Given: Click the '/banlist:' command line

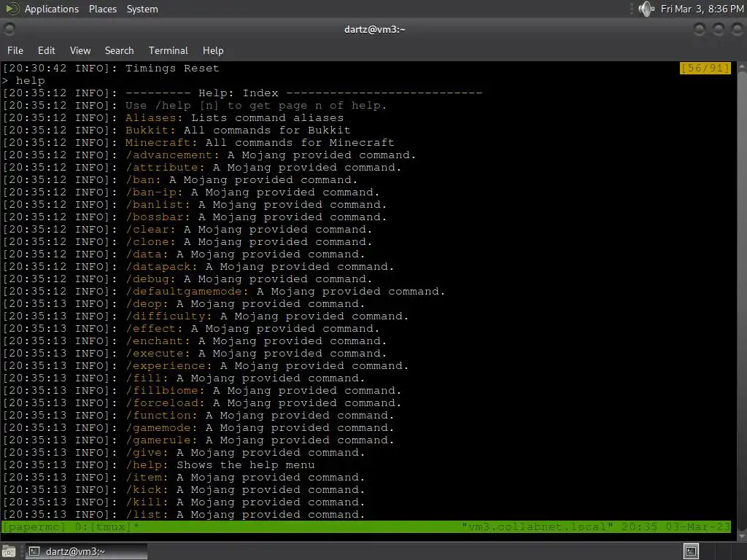Looking at the screenshot, I should click(x=195, y=205).
